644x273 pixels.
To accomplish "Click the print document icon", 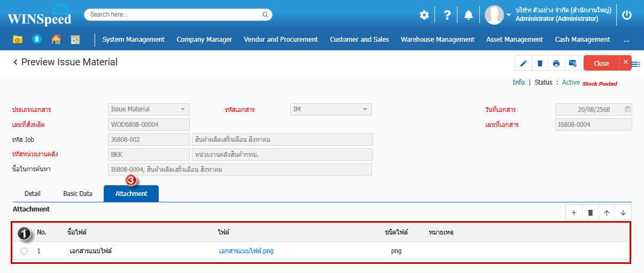I will click(556, 63).
